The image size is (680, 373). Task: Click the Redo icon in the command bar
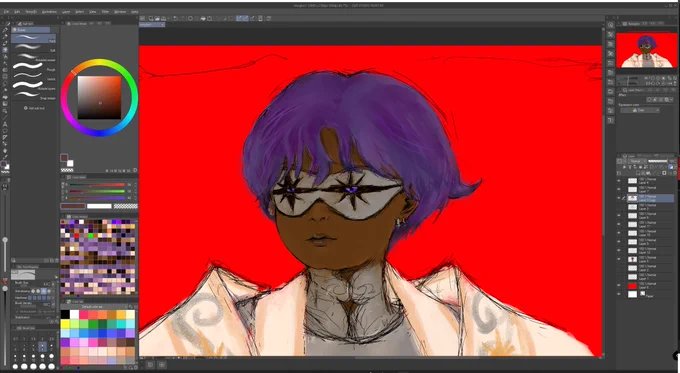pyautogui.click(x=183, y=19)
